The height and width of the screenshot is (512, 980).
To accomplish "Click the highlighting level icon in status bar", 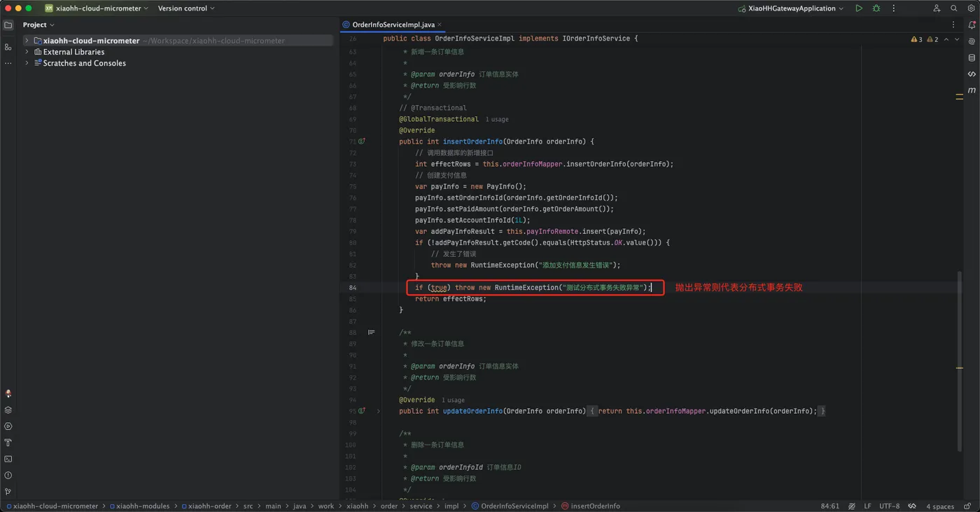I will [x=852, y=506].
